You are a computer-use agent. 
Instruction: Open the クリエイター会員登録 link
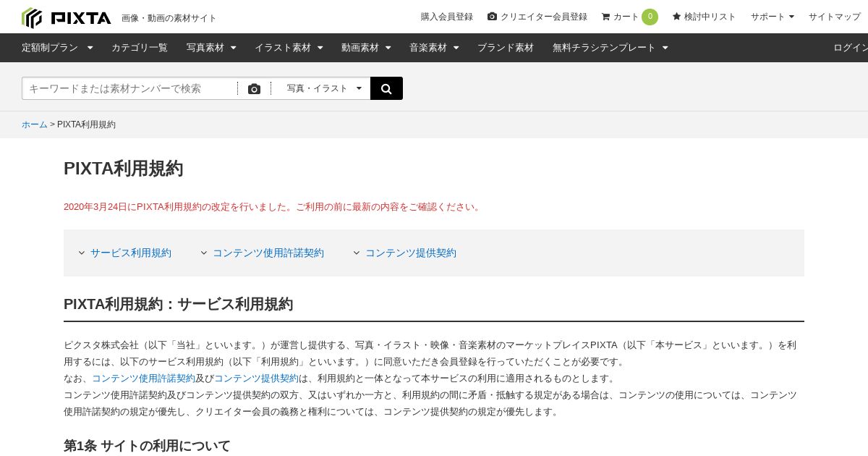[543, 17]
